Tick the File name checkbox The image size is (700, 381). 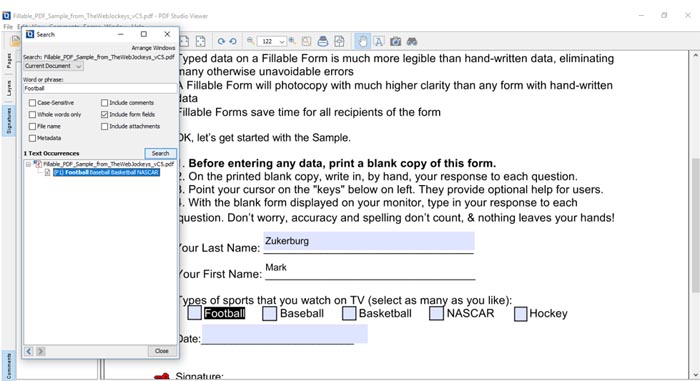tap(32, 126)
